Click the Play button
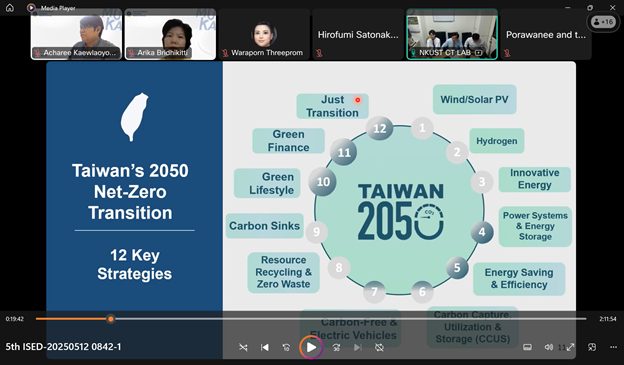This screenshot has width=624, height=365. (x=311, y=347)
